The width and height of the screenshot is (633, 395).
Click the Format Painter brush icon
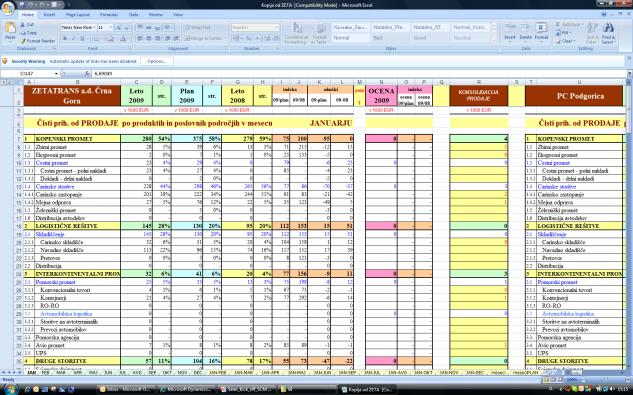click(23, 41)
